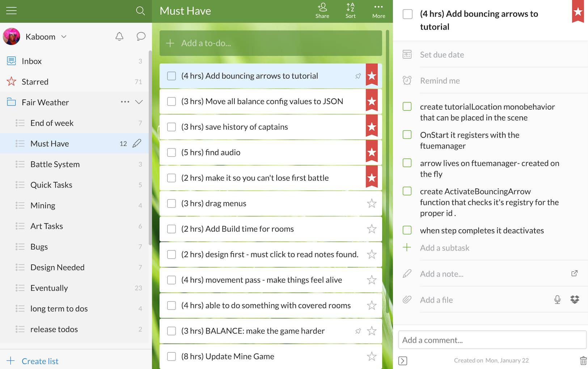This screenshot has width=588, height=369.
Task: Star the "(3 hrs) drag menus" task
Action: [372, 203]
